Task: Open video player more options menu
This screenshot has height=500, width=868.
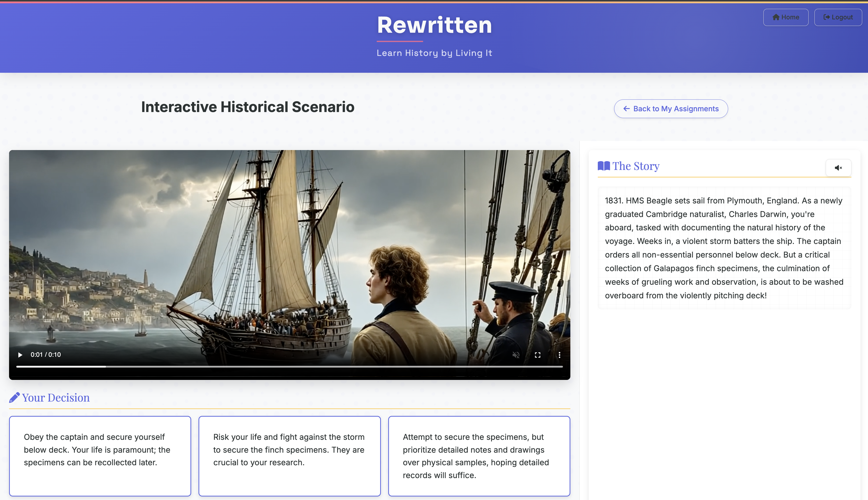Action: (559, 355)
